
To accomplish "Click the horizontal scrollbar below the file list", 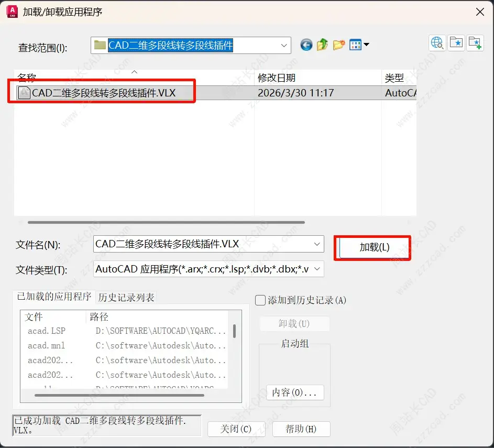I will coord(157,222).
